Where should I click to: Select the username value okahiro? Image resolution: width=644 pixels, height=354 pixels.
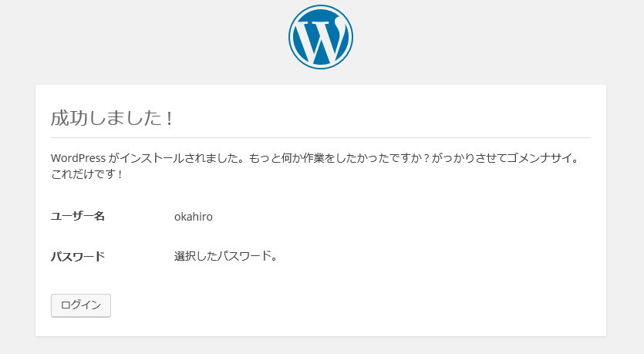193,217
